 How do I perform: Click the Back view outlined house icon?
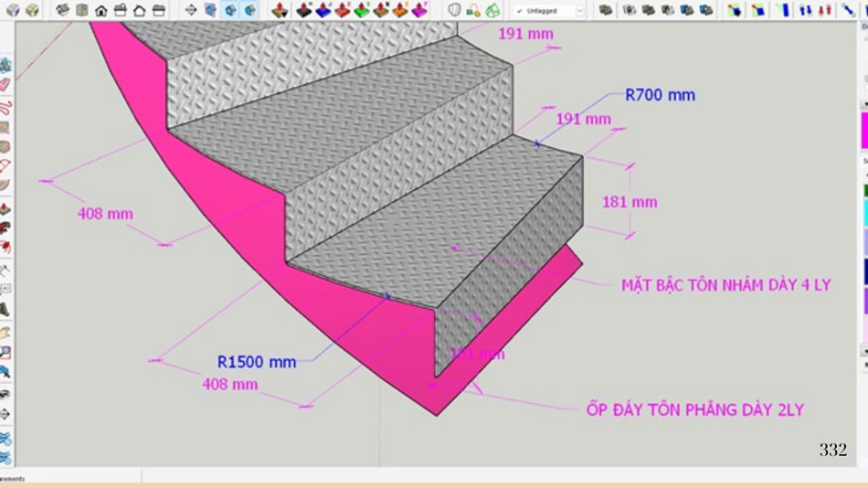tap(140, 10)
